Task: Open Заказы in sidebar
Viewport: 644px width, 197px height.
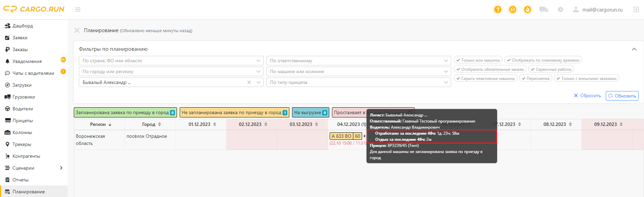Action: [x=34, y=49]
